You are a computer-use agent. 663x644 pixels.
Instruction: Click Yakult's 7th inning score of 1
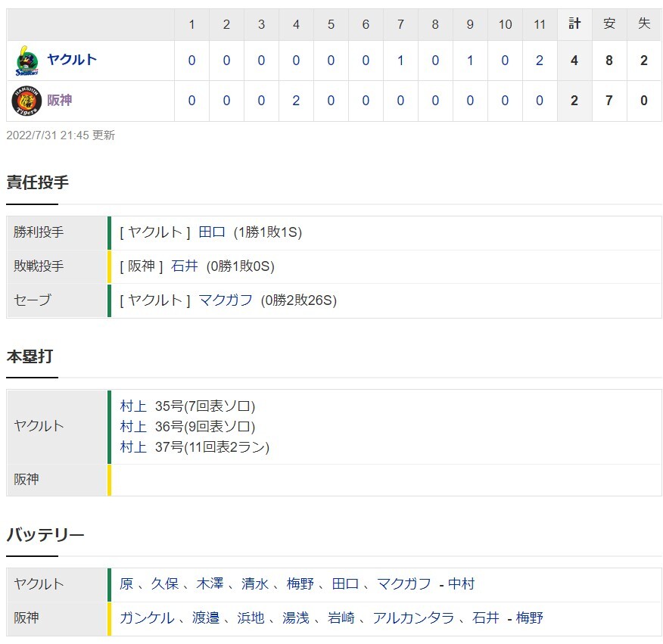(x=400, y=61)
